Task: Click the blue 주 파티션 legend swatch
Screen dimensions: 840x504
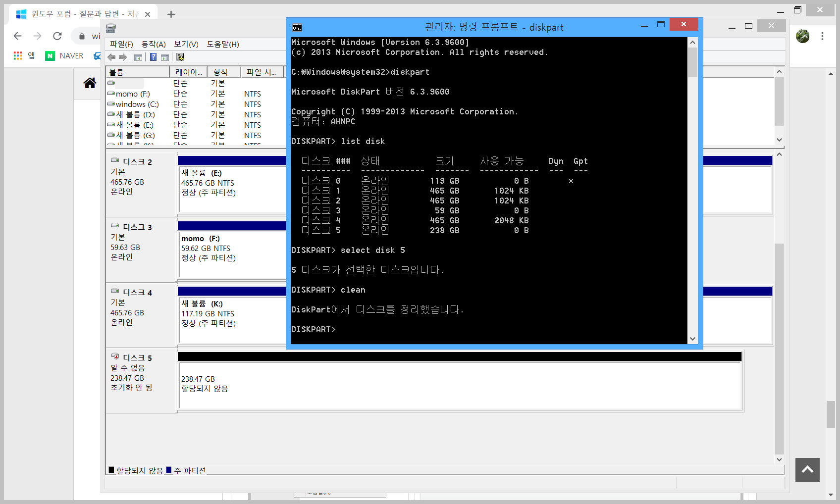Action: pyautogui.click(x=169, y=470)
